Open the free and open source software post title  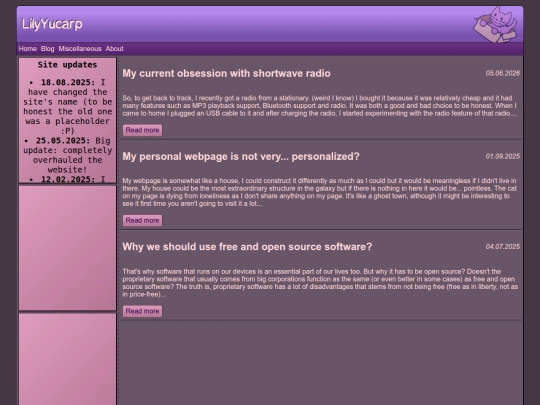coord(247,247)
